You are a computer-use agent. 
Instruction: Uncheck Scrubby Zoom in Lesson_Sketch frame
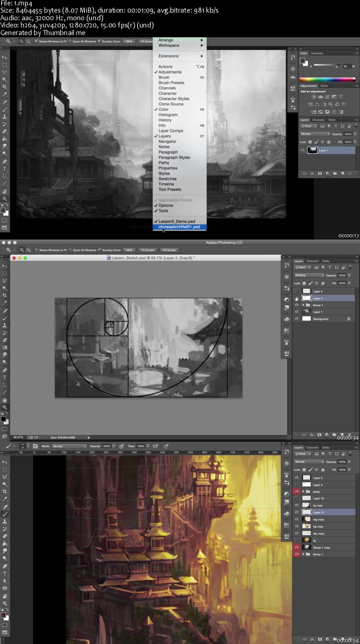[x=99, y=250]
